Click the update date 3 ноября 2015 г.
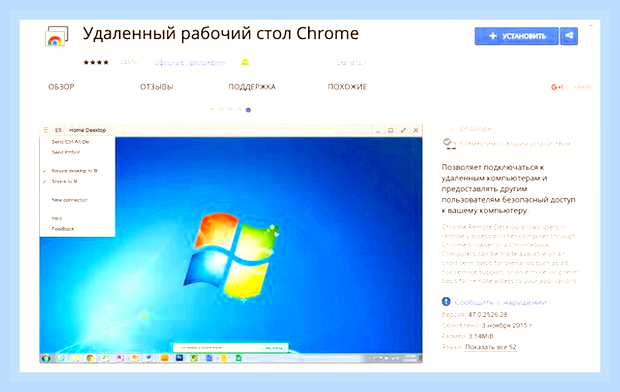This screenshot has height=392, width=620. pyautogui.click(x=507, y=325)
